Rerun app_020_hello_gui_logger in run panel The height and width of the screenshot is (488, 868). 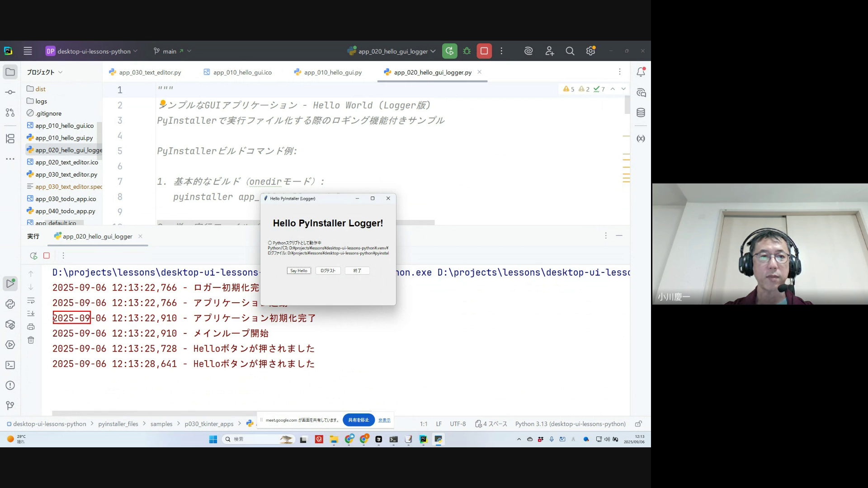pyautogui.click(x=33, y=256)
